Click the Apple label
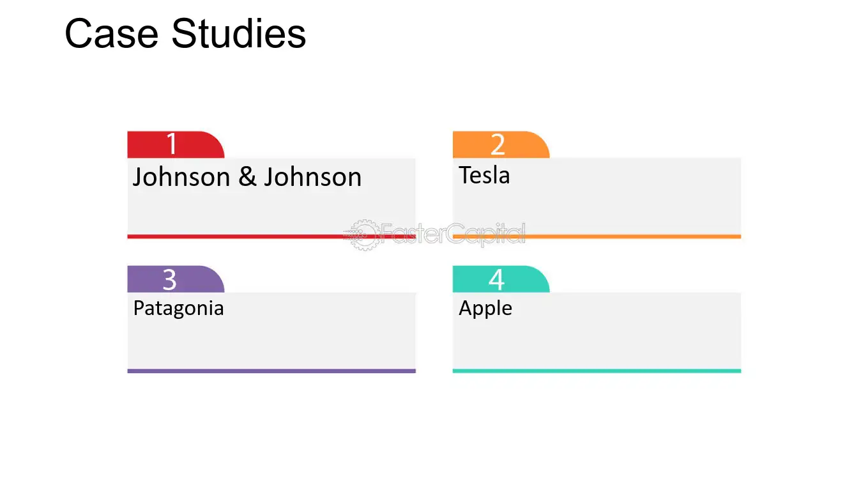 point(485,309)
